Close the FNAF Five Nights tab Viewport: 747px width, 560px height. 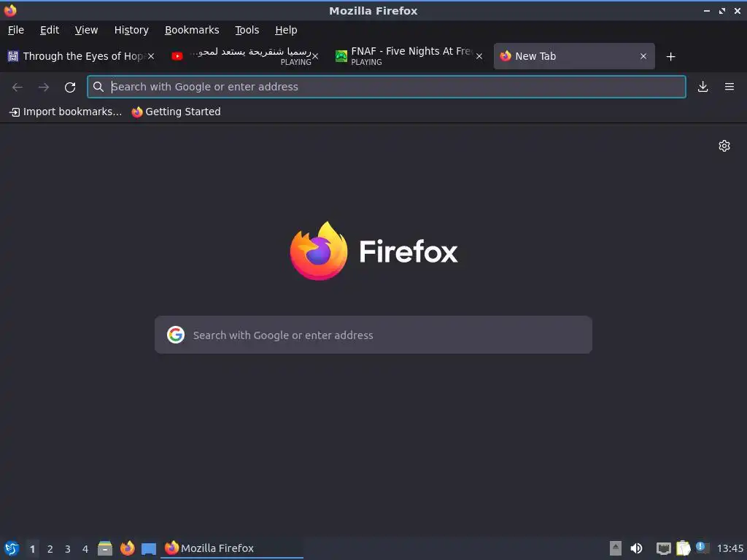pyautogui.click(x=479, y=56)
